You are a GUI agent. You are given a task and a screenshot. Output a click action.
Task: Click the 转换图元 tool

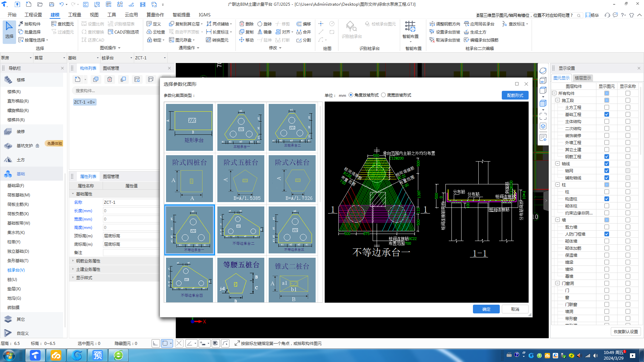tap(217, 40)
